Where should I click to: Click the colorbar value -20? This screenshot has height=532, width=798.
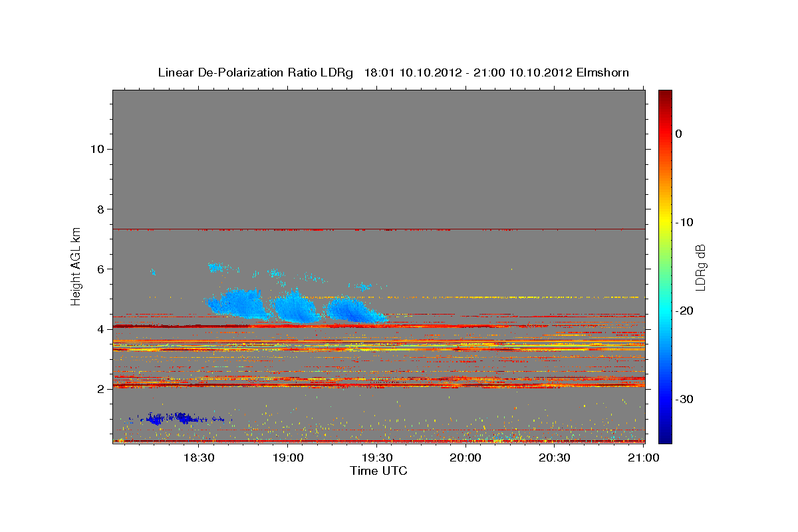coord(685,311)
